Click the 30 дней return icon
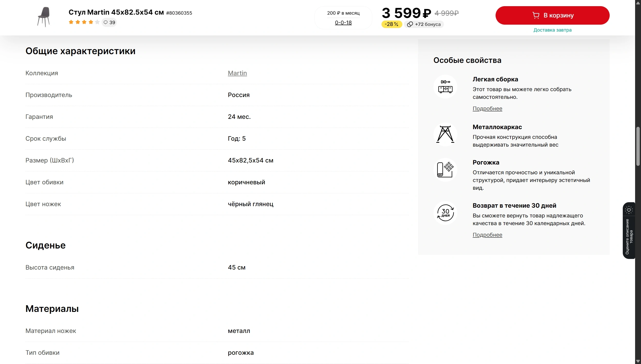Screen dimensions: 641x364 point(445,213)
